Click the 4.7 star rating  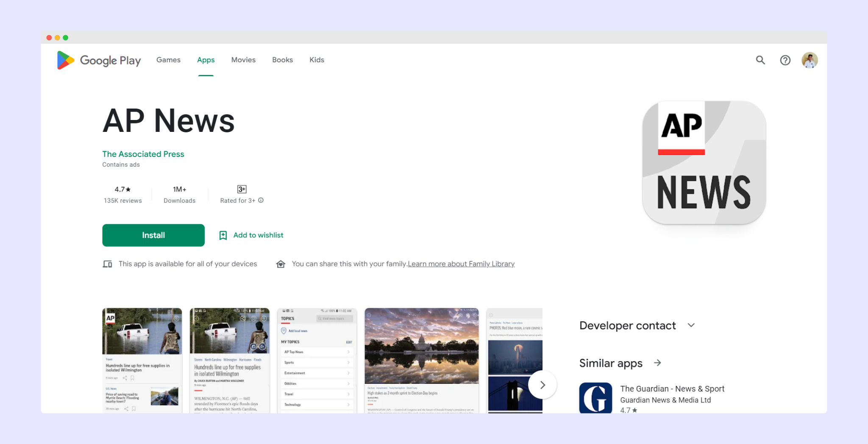click(122, 189)
